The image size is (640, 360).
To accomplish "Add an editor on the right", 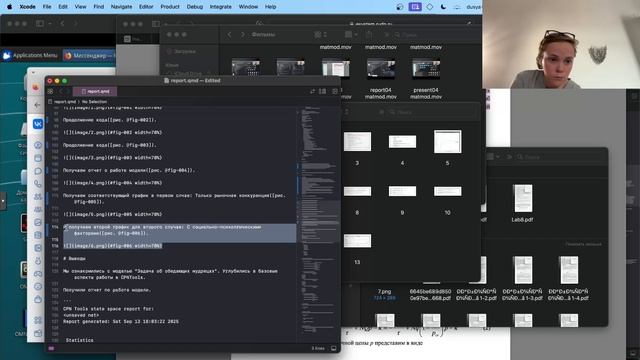I will [x=335, y=91].
